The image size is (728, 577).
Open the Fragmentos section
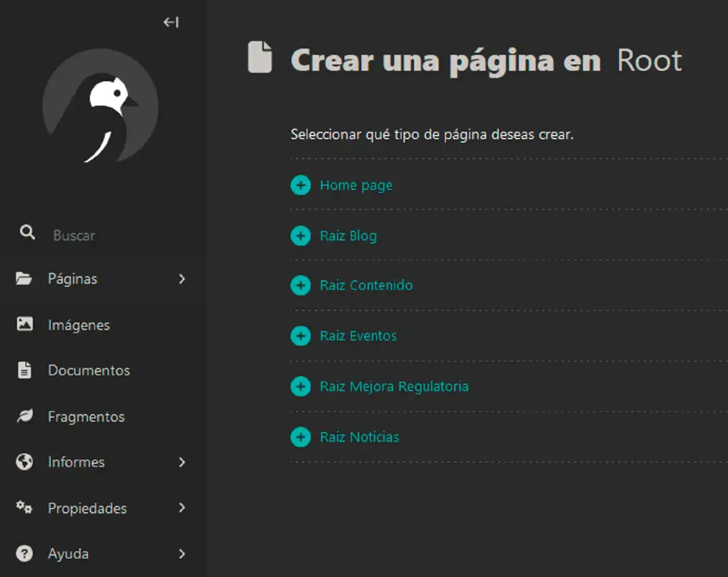86,416
